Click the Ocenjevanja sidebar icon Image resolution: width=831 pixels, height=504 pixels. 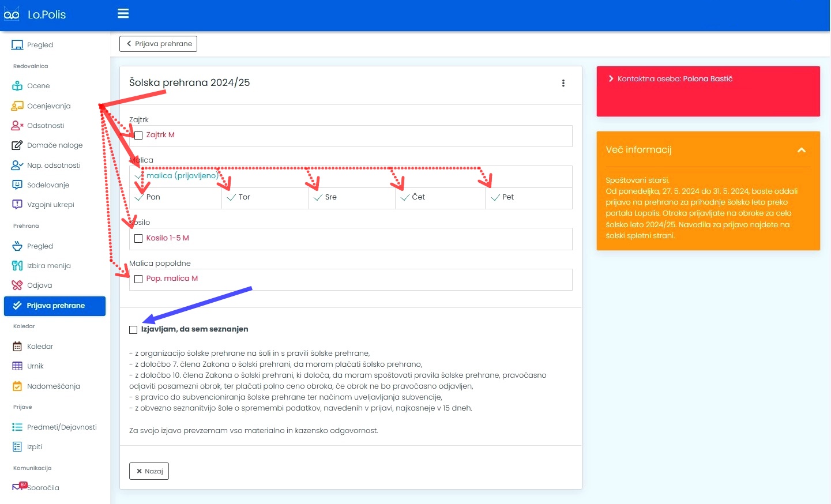(x=17, y=106)
